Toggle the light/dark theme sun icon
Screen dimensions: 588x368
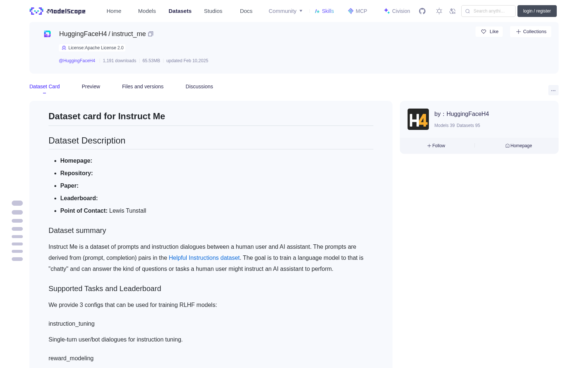pos(439,11)
